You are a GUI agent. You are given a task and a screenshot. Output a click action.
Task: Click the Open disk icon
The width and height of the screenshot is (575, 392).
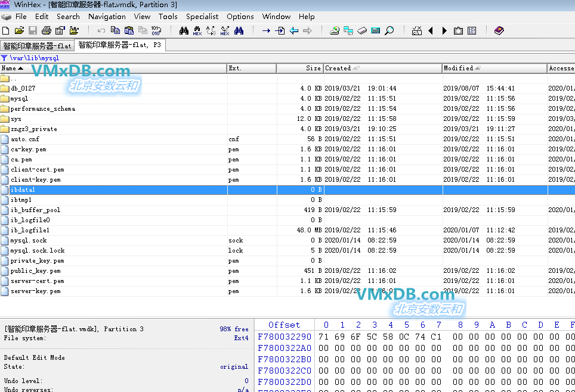[335, 31]
